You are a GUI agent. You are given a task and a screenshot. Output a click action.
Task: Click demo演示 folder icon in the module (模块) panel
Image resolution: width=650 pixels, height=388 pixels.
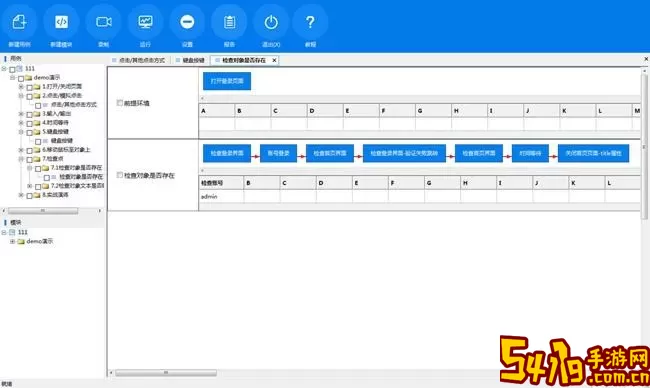(x=21, y=241)
